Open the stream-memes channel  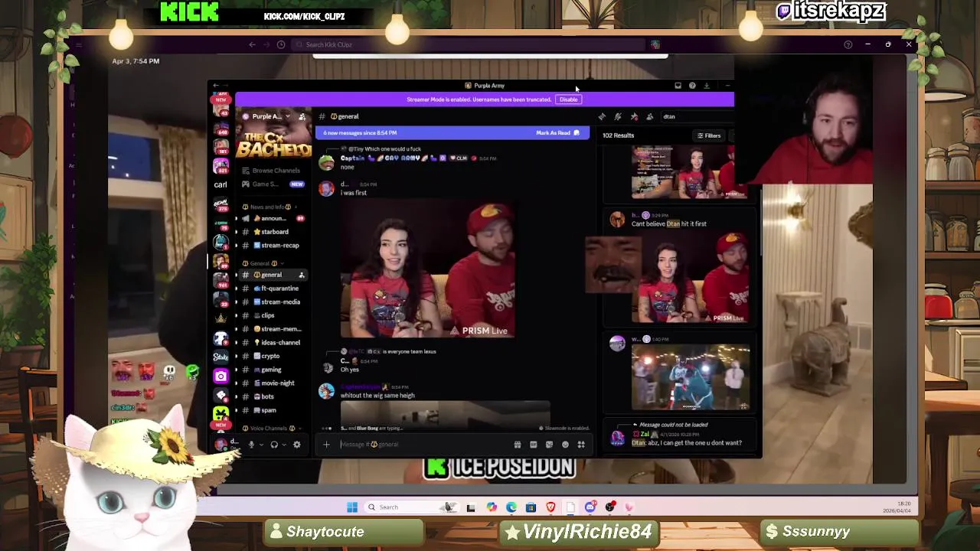pyautogui.click(x=272, y=329)
